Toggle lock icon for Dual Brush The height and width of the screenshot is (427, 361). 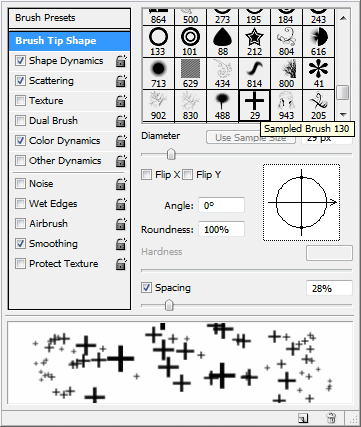[121, 121]
